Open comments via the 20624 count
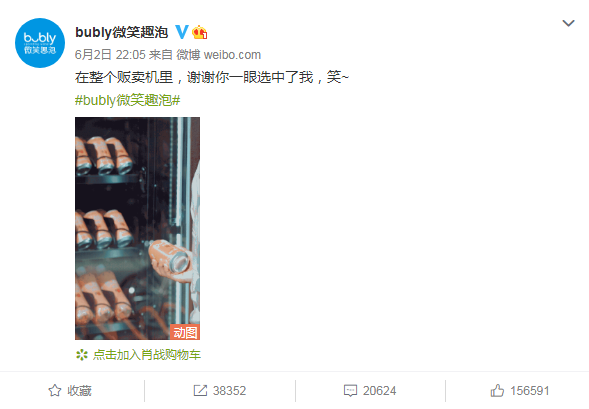 [379, 391]
